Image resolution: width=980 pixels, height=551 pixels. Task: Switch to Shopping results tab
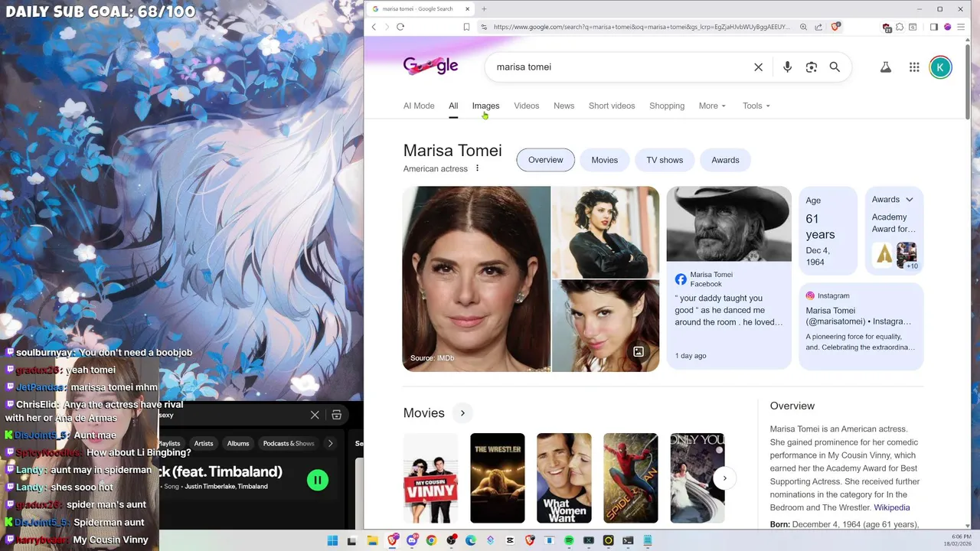pos(667,106)
